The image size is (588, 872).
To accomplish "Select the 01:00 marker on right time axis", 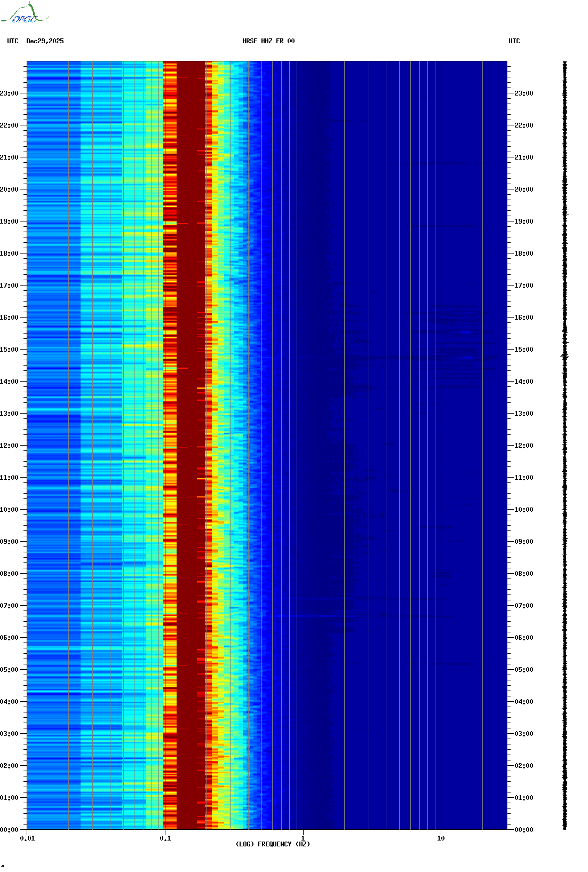I will (524, 798).
